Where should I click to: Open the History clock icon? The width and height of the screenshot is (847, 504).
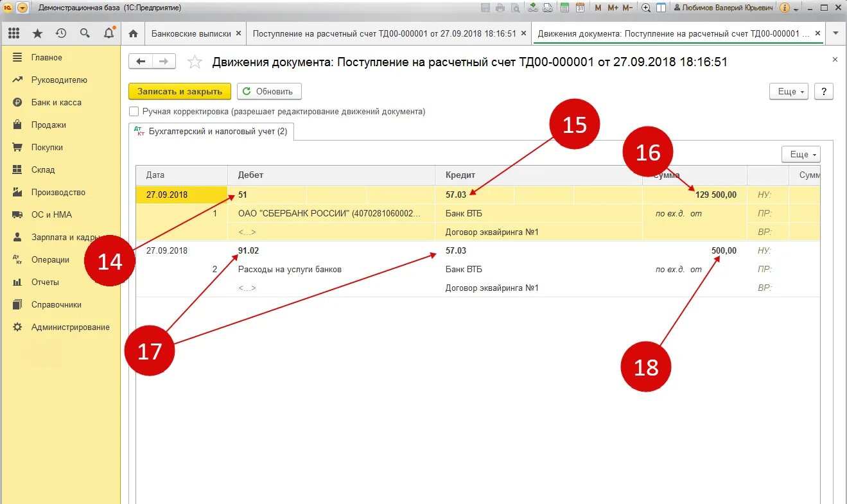tap(61, 33)
